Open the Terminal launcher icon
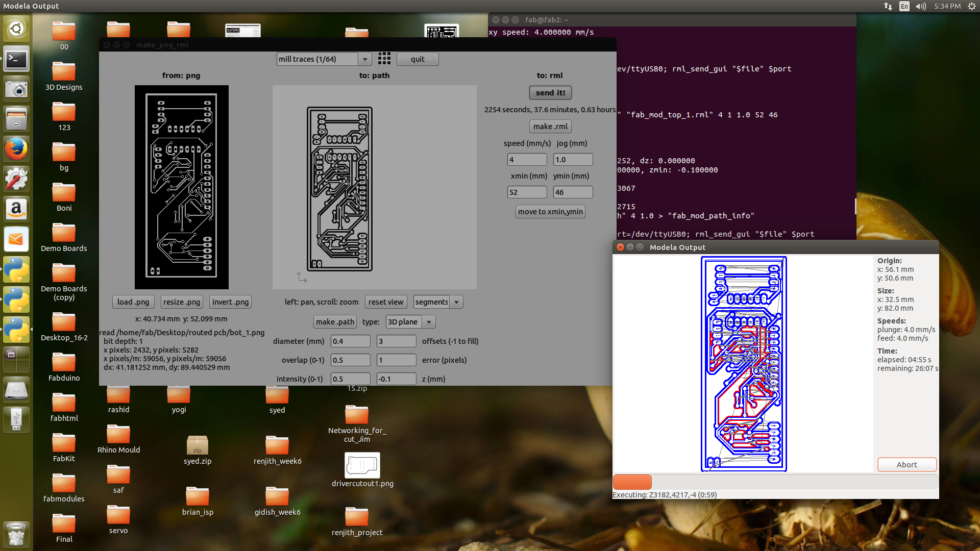 (16, 59)
